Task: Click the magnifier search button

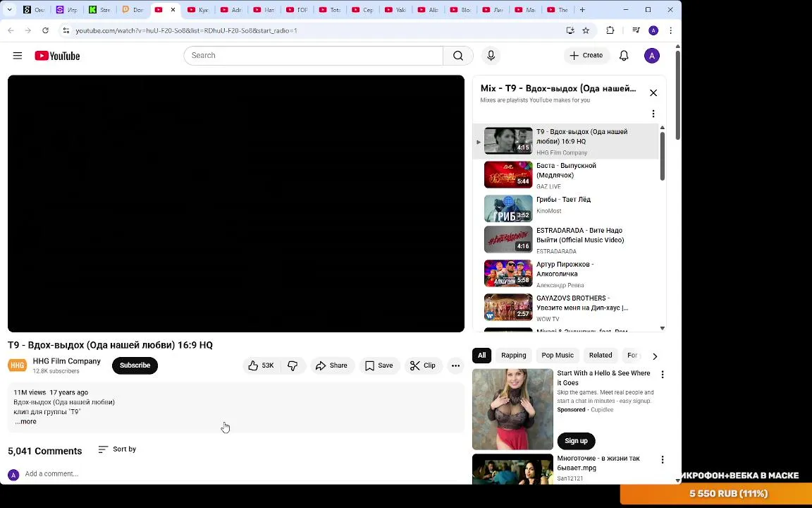Action: point(457,56)
